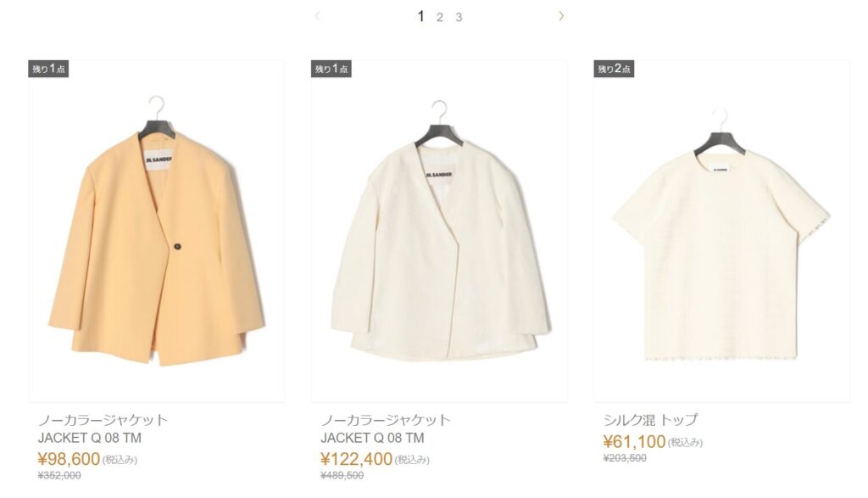Open the white collarless jacket image
Viewport: 868px width, 498px height.
439,232
